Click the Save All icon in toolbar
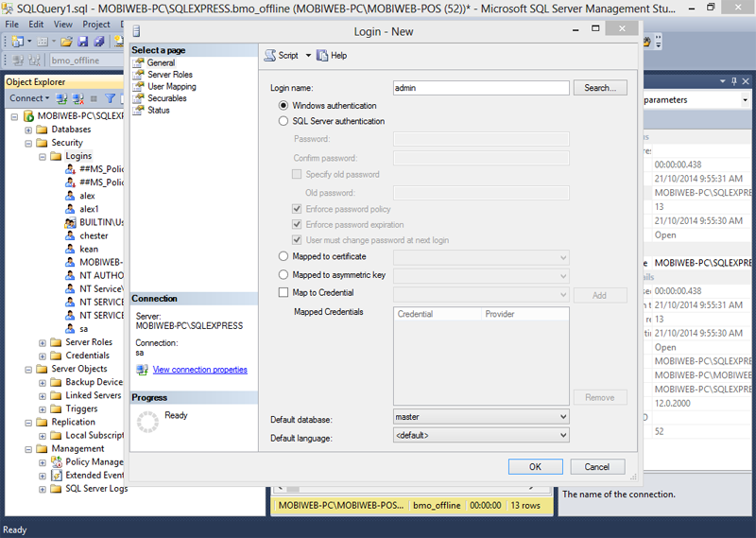Screen dimensions: 756x538 click(99, 42)
